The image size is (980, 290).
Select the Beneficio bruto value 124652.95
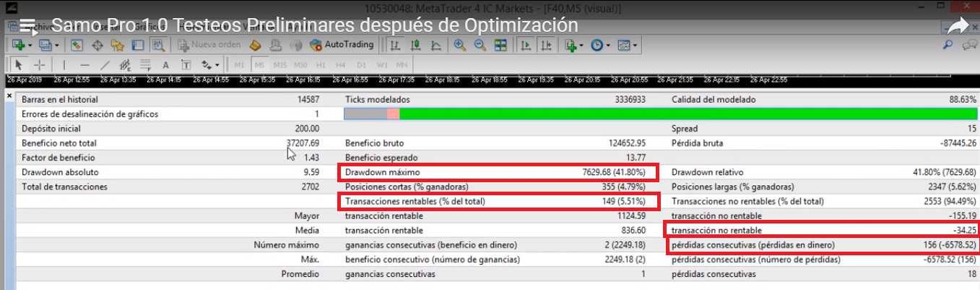627,143
